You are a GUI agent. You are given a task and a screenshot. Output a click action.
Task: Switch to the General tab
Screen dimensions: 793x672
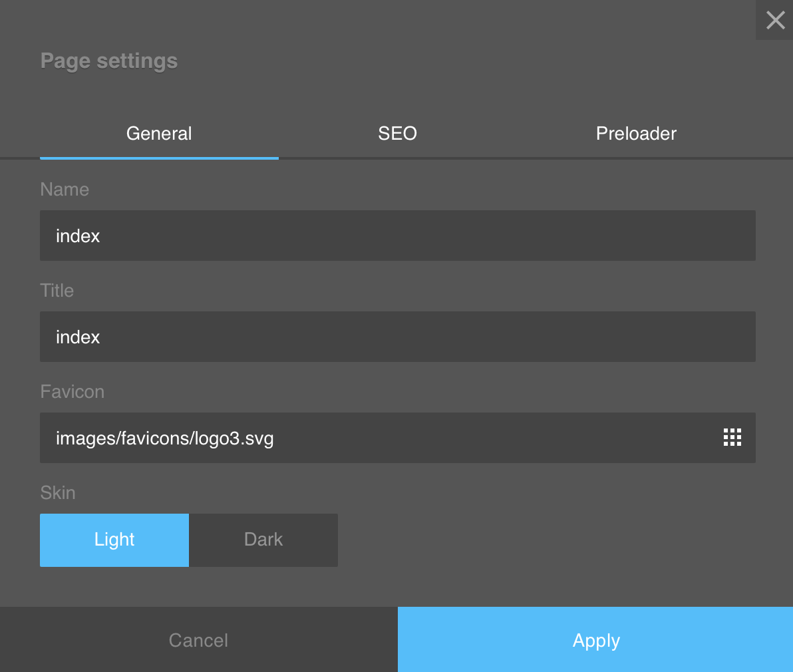pos(159,134)
